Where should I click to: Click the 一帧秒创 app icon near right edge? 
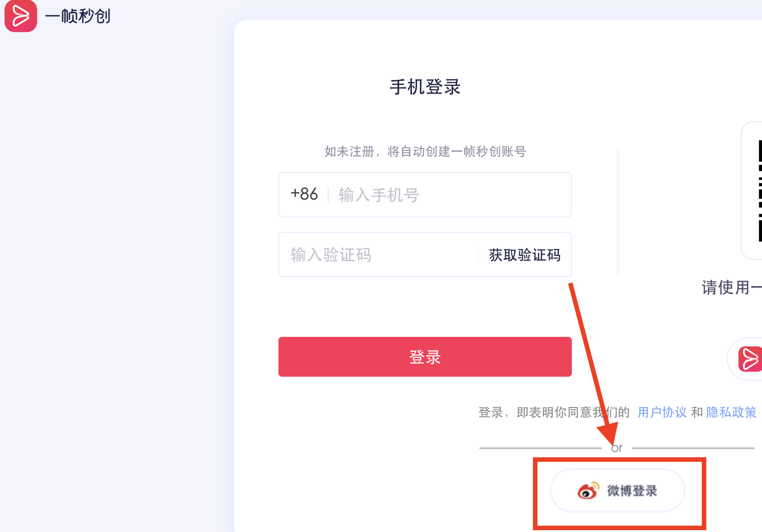point(750,359)
